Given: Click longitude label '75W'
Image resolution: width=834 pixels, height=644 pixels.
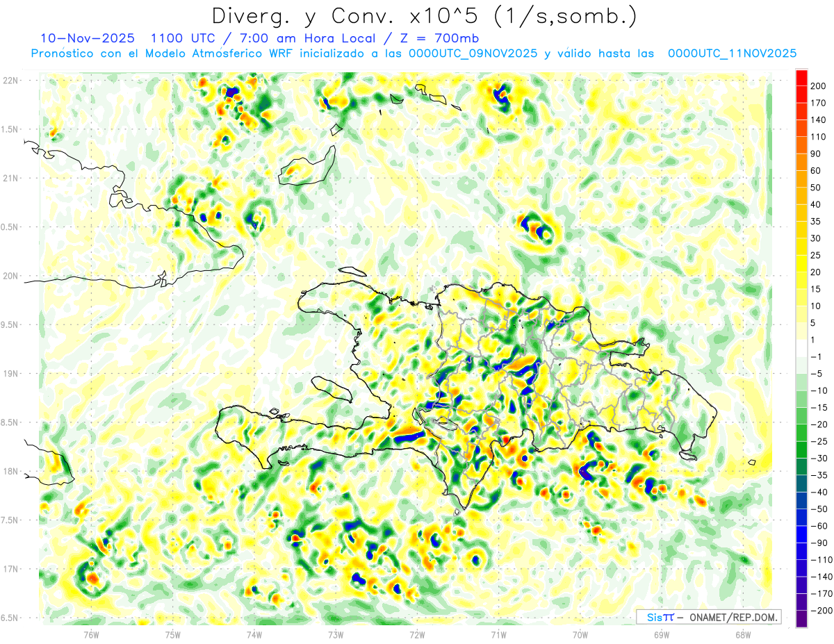Looking at the screenshot, I should tap(173, 635).
